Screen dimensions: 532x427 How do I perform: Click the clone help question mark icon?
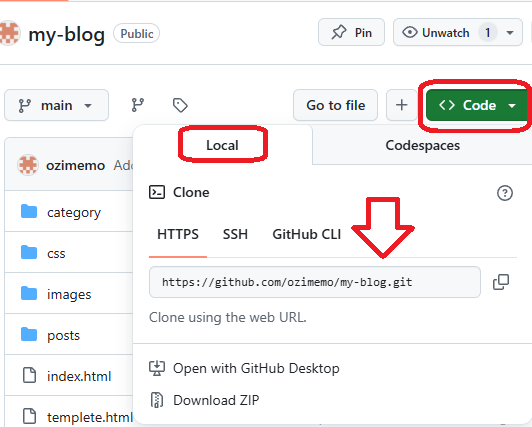[x=505, y=193]
